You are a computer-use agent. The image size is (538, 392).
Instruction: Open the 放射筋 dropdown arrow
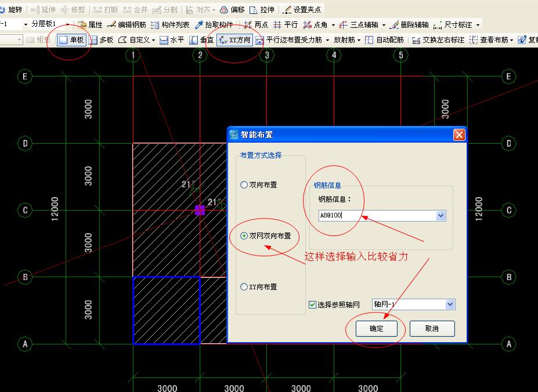click(x=359, y=40)
